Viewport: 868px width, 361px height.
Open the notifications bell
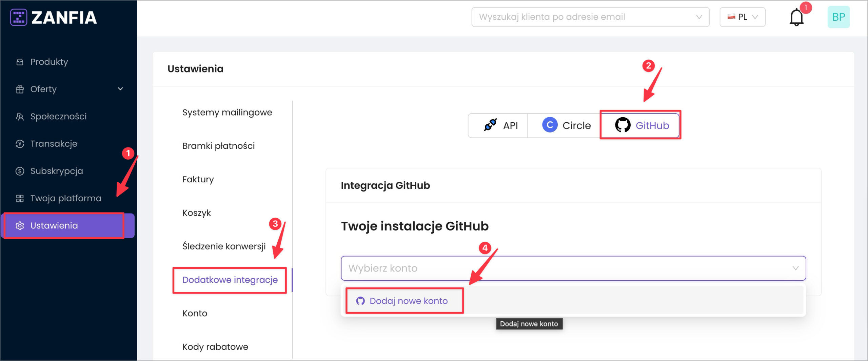point(796,18)
